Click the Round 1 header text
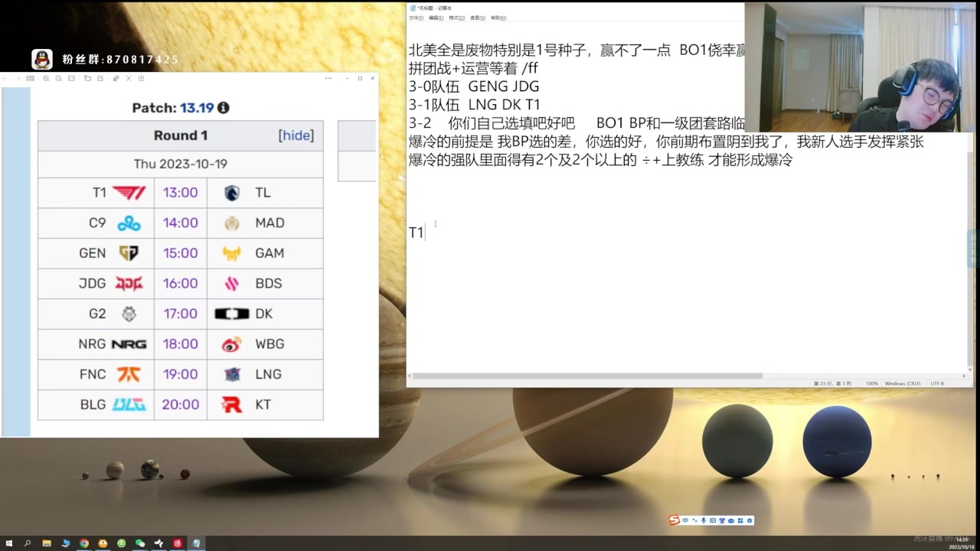 pos(181,135)
